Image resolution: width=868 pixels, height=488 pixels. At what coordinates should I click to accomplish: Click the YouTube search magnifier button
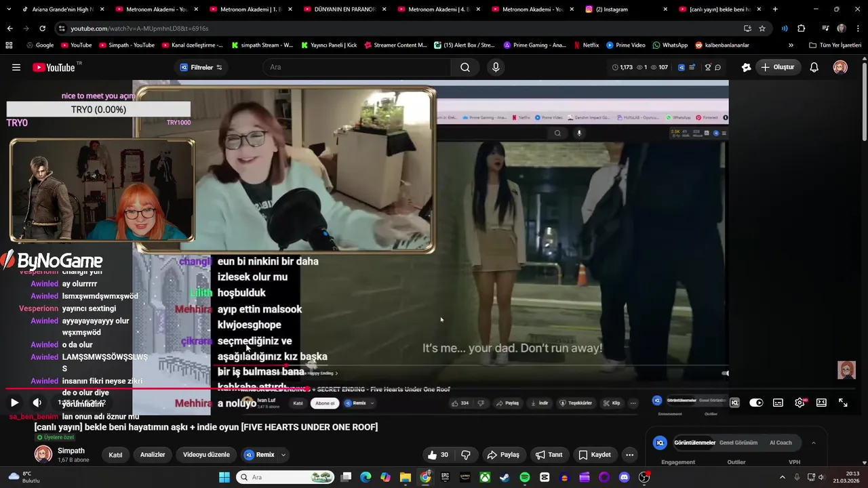pyautogui.click(x=465, y=67)
